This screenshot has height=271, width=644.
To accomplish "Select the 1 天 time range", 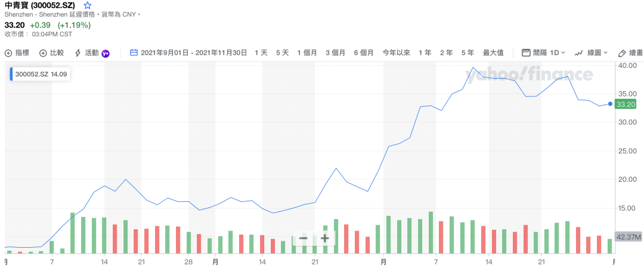I will [261, 52].
